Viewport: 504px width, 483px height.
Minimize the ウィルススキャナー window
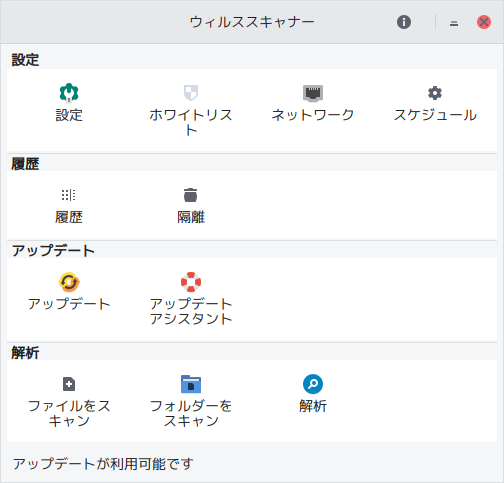(x=454, y=23)
